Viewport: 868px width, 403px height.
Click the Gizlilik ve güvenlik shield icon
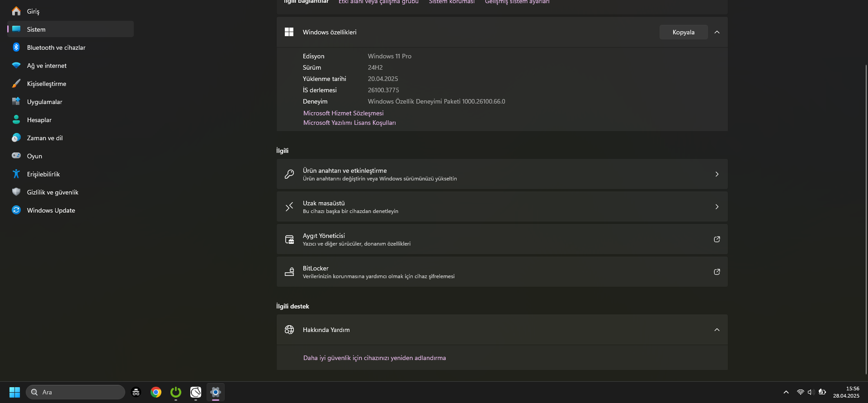pos(16,192)
